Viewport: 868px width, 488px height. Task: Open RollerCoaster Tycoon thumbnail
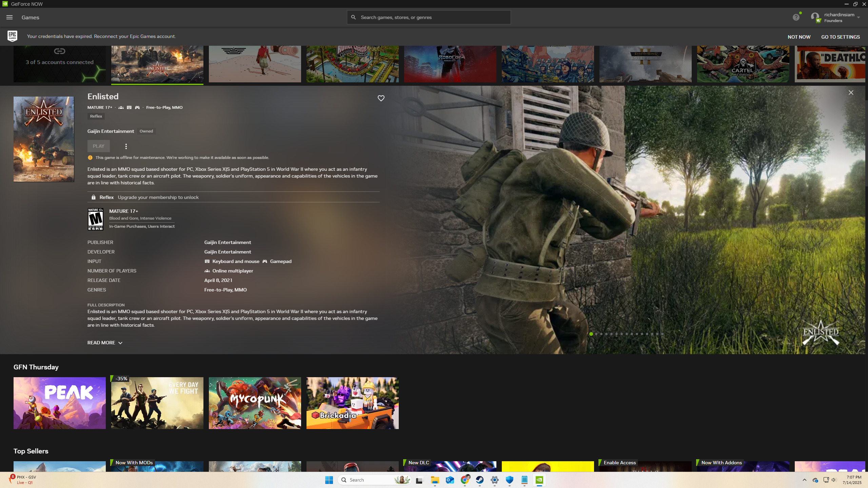(x=353, y=64)
